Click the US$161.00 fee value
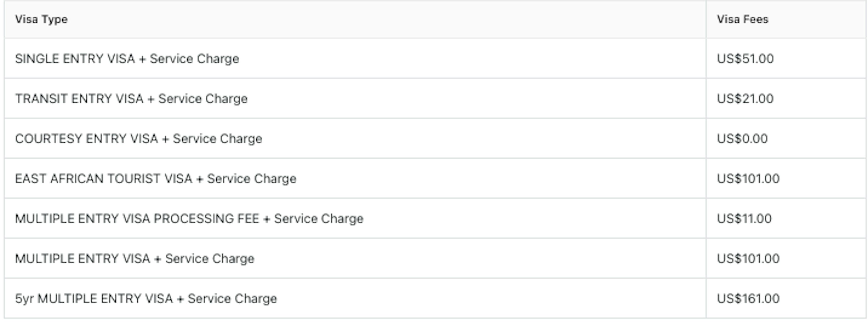 748,299
